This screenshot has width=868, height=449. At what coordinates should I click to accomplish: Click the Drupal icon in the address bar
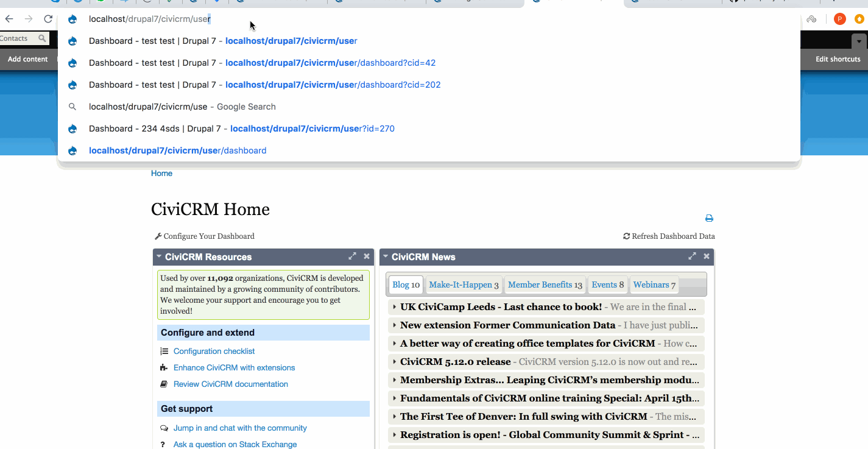click(x=72, y=19)
